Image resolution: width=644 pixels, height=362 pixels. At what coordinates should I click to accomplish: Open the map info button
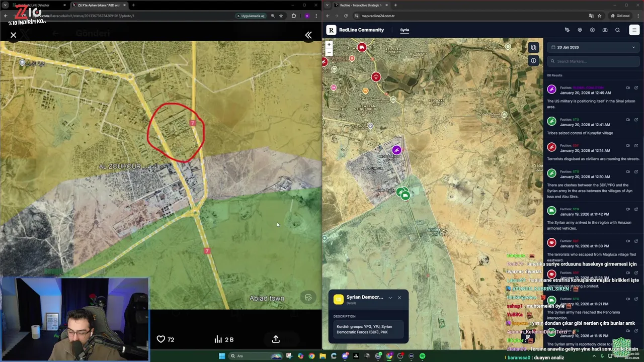[533, 61]
